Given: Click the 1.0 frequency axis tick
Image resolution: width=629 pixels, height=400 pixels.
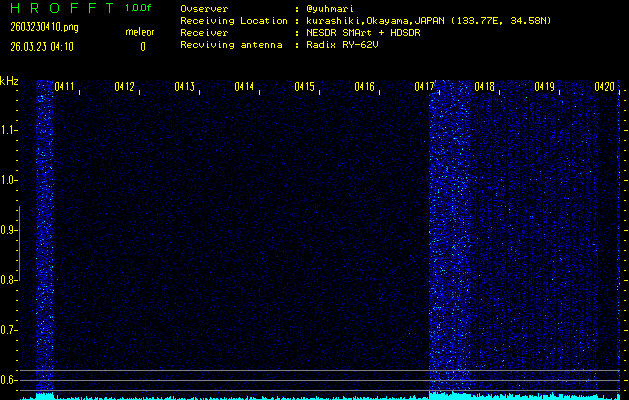Looking at the screenshot, I should [9, 180].
